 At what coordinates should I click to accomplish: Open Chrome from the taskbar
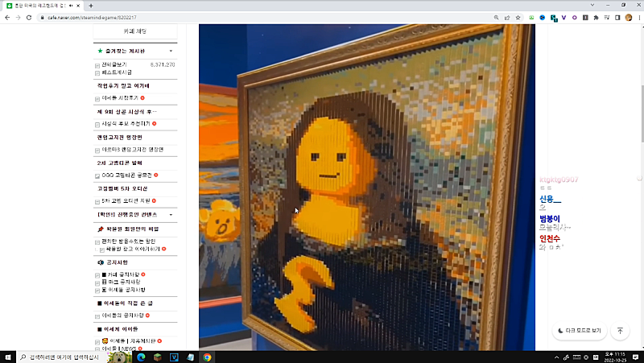coord(207,357)
